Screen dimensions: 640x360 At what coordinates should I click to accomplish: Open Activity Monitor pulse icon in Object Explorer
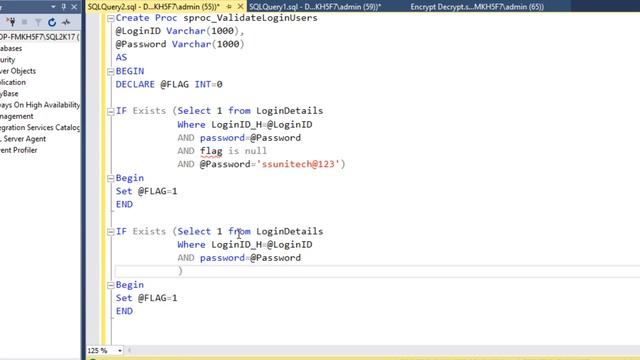[66, 22]
